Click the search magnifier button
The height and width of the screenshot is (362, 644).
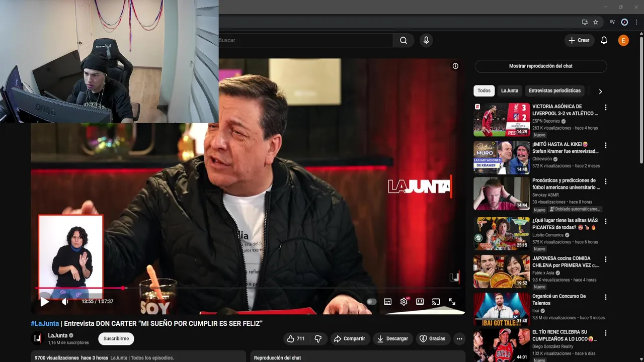(x=404, y=40)
